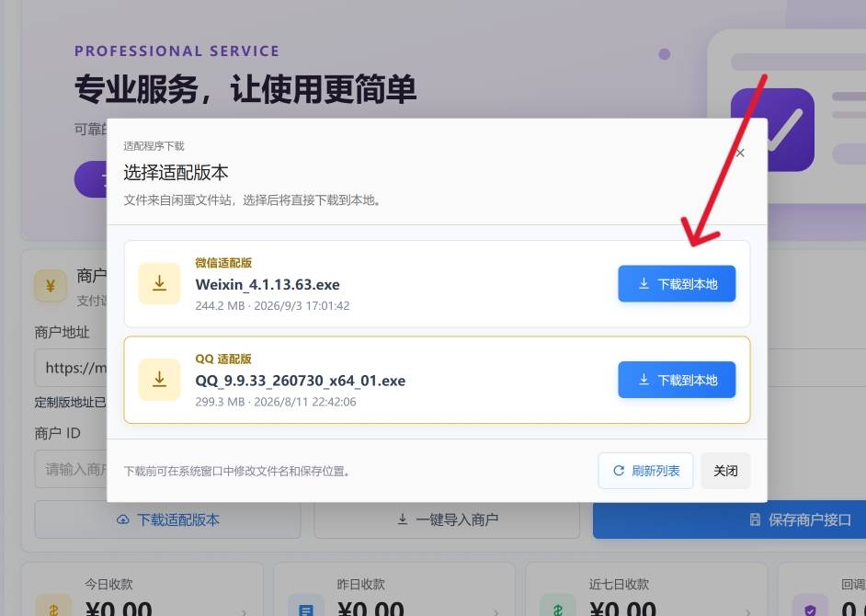
Task: Download QQ_9.9.33 installer to local
Action: 677,380
